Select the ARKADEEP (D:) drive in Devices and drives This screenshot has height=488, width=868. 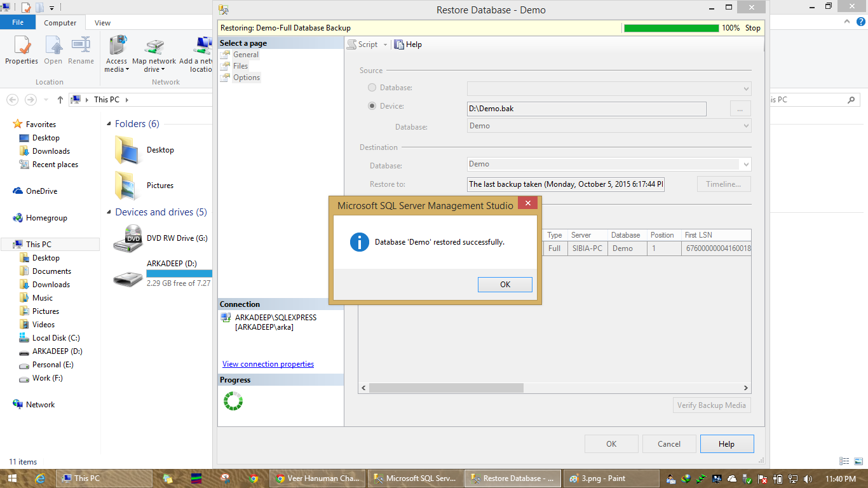(162, 273)
